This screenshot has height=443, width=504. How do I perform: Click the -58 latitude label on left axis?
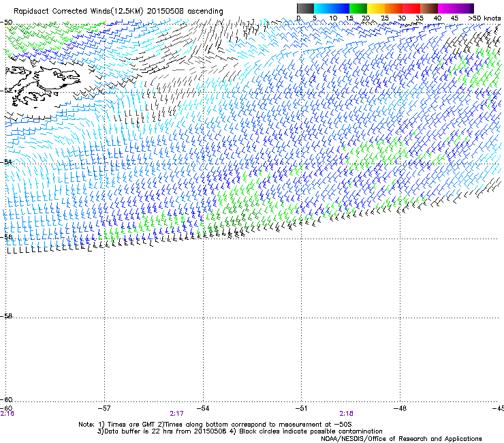(x=7, y=316)
